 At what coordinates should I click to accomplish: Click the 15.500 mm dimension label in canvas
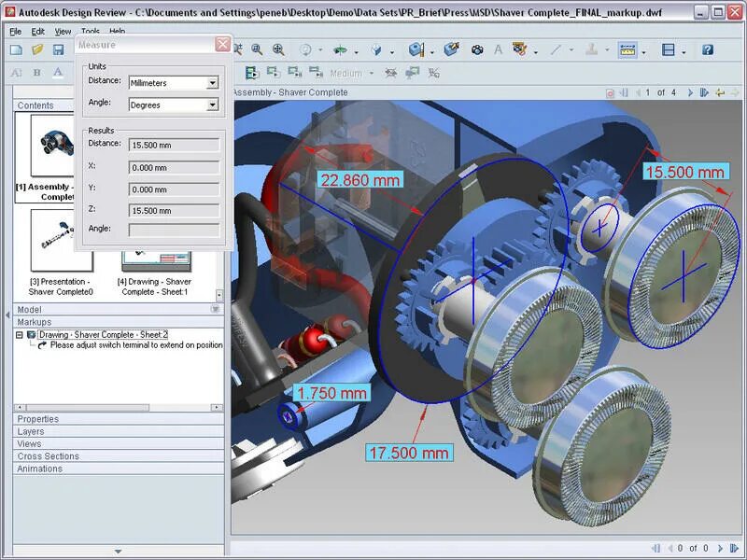tap(685, 172)
